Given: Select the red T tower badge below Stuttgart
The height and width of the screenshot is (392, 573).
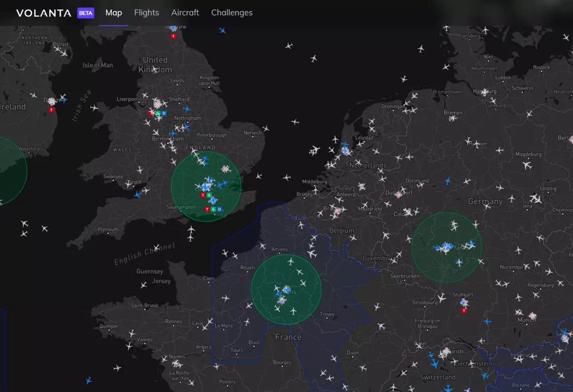Looking at the screenshot, I should coord(464,311).
